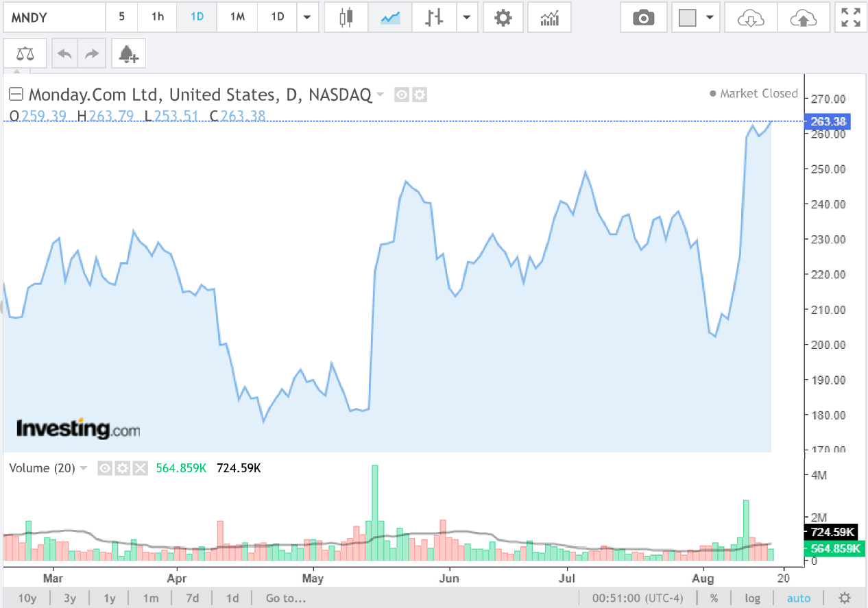Set date range to 1d

point(233,598)
